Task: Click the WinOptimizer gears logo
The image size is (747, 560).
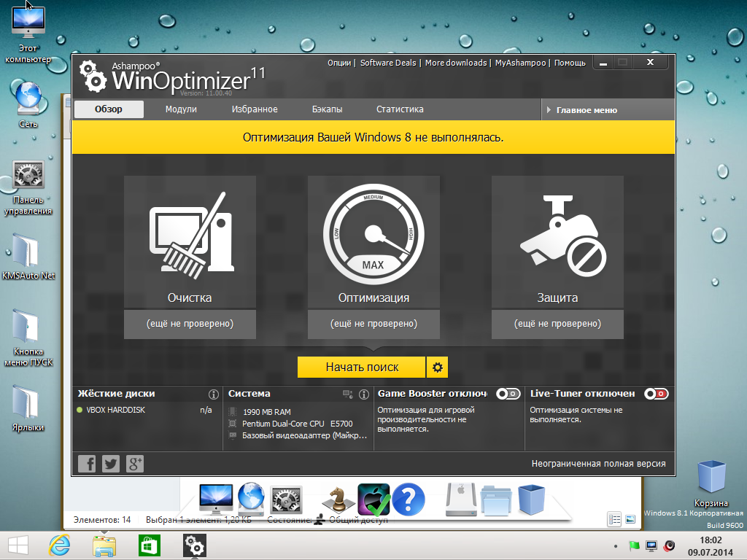Action: (x=93, y=76)
